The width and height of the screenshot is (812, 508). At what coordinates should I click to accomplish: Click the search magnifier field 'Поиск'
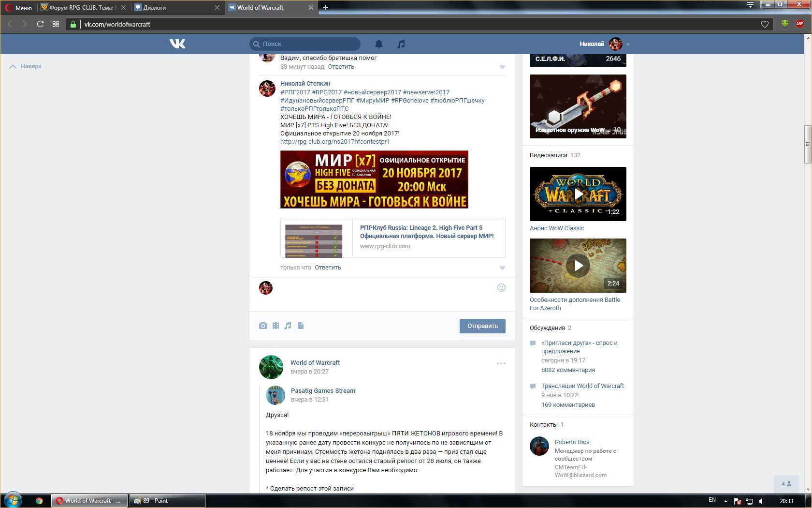click(305, 44)
